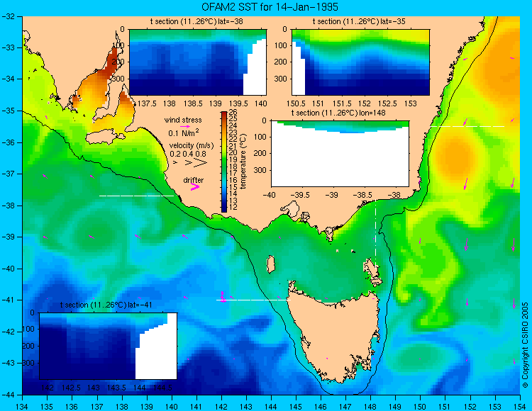Select the lon=148 temperature section inset plot
This screenshot has height=411, width=532.
pos(340,154)
